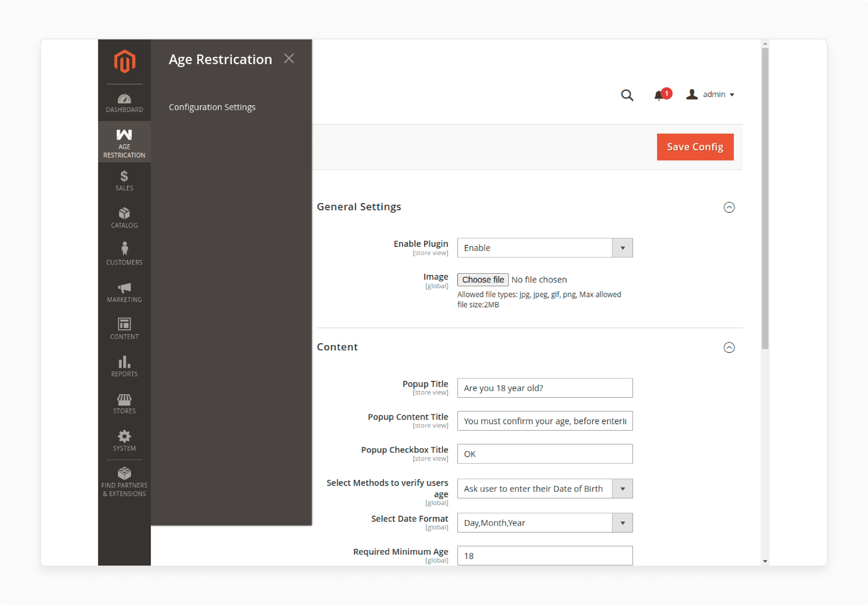Open the Dashboard menu
This screenshot has height=605, width=868.
[124, 103]
